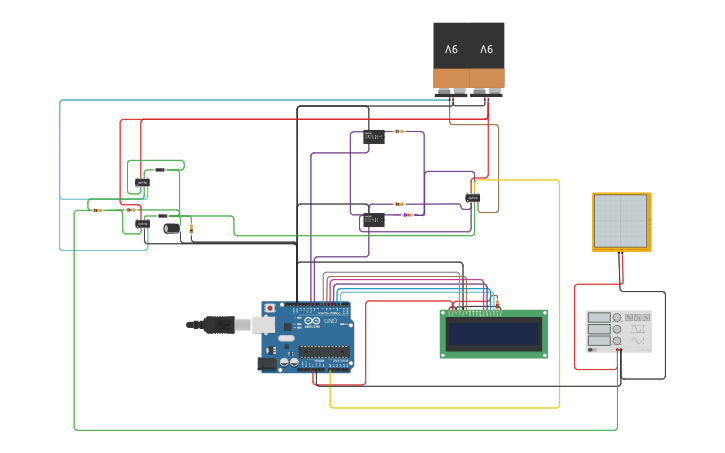Select the function generator instrument
Screen dimensions: 725x453
click(x=618, y=331)
